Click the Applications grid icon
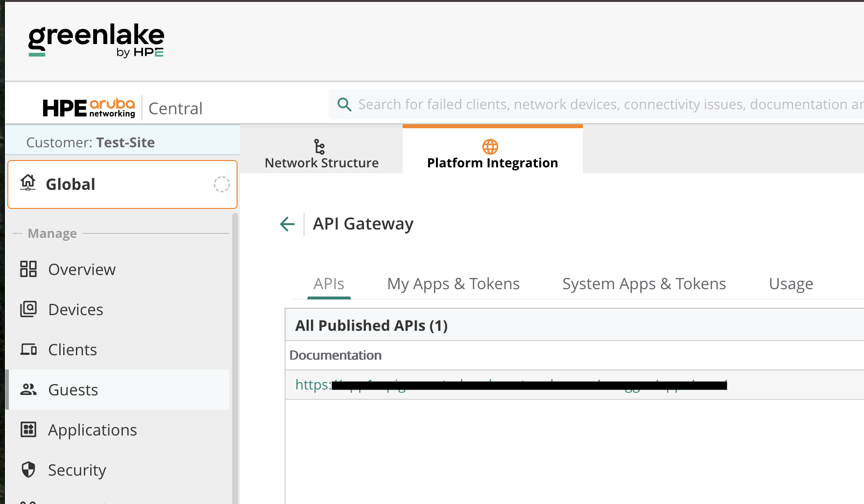Image resolution: width=864 pixels, height=504 pixels. [28, 430]
